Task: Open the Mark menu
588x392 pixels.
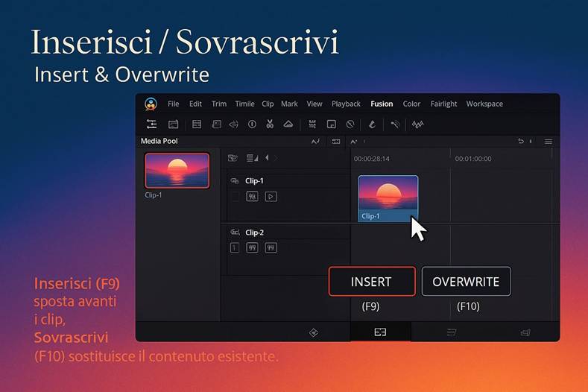Action: click(289, 104)
